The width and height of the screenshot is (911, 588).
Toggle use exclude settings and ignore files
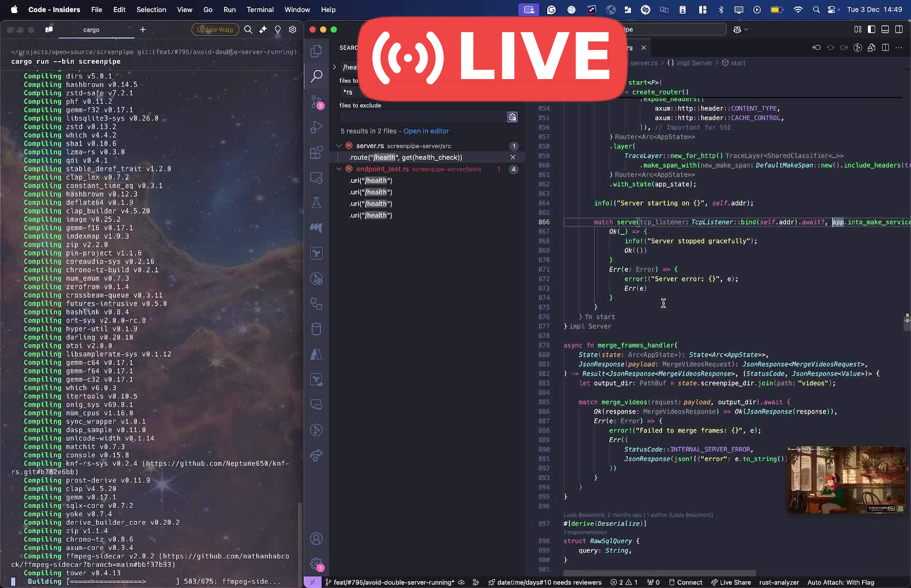(x=512, y=117)
